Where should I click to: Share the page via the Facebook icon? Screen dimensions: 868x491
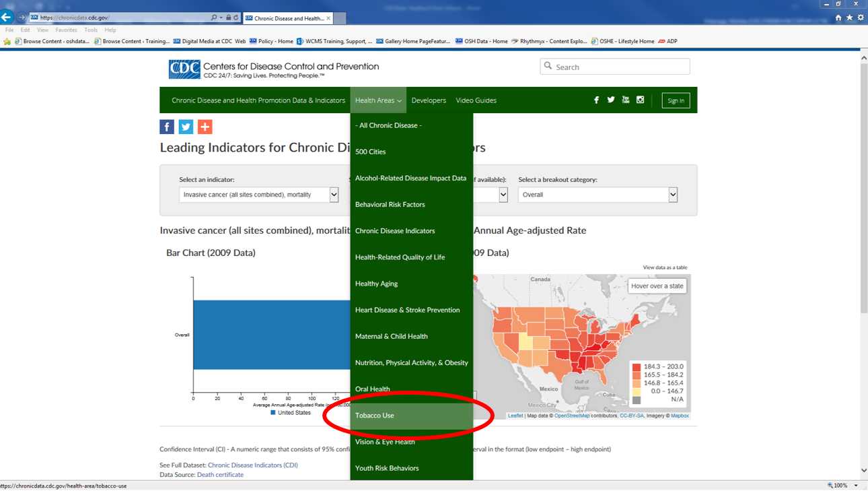click(x=166, y=126)
